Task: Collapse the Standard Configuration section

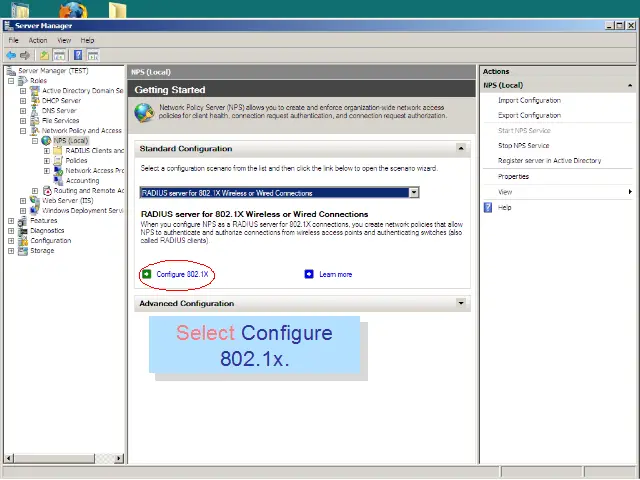Action: [461, 148]
